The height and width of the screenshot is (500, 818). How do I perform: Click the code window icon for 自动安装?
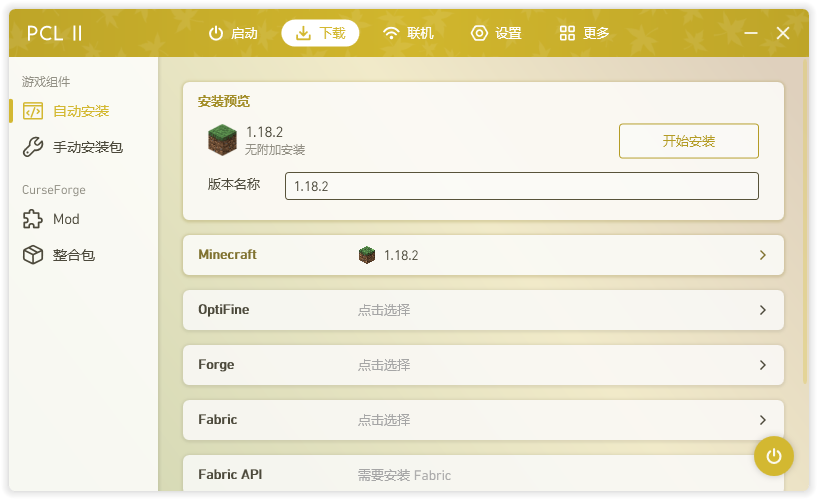point(33,111)
